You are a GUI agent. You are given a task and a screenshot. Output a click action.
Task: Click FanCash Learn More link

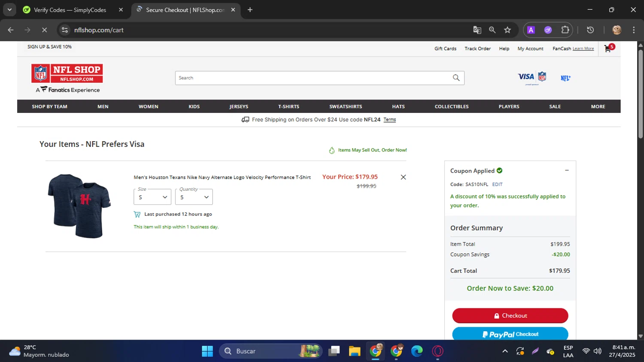coord(583,49)
